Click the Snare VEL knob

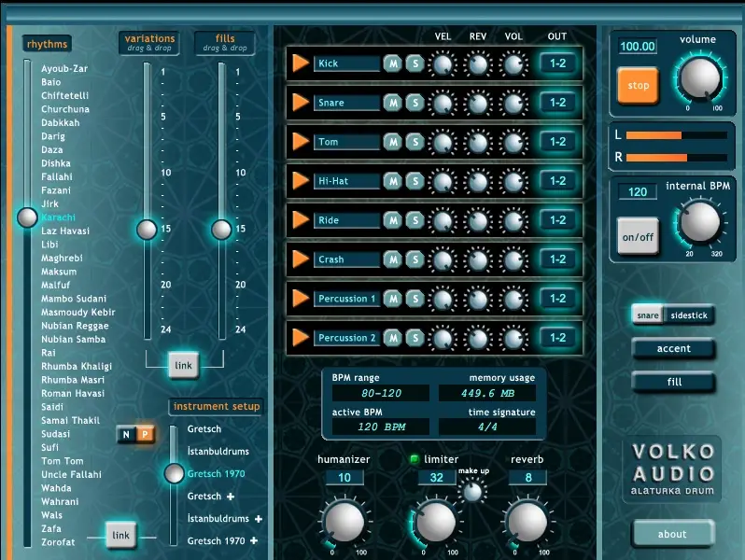[443, 103]
